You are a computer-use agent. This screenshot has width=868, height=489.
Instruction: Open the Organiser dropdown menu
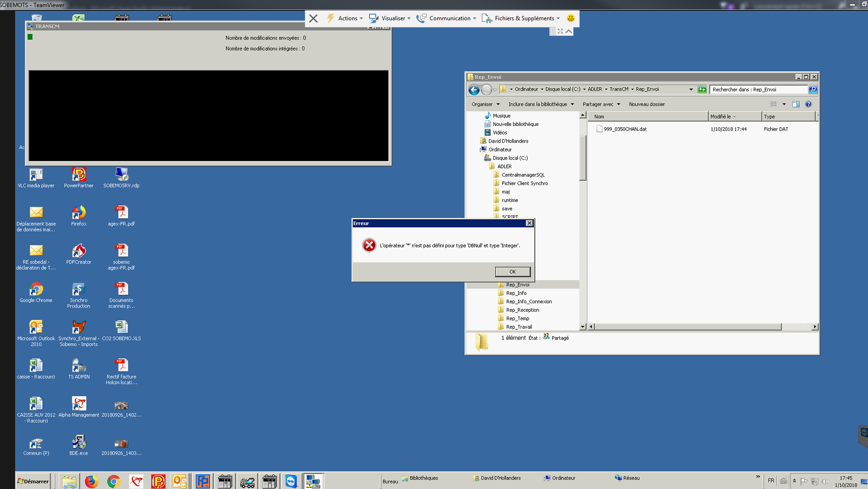point(485,104)
